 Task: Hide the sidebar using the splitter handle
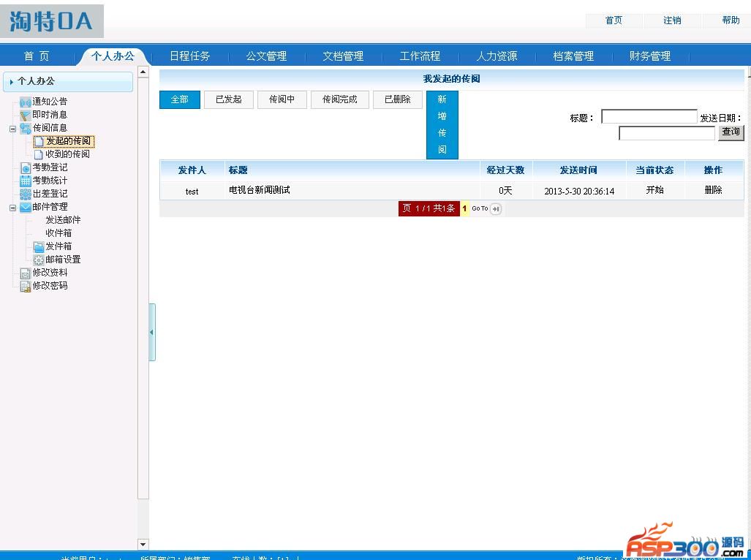pyautogui.click(x=152, y=332)
